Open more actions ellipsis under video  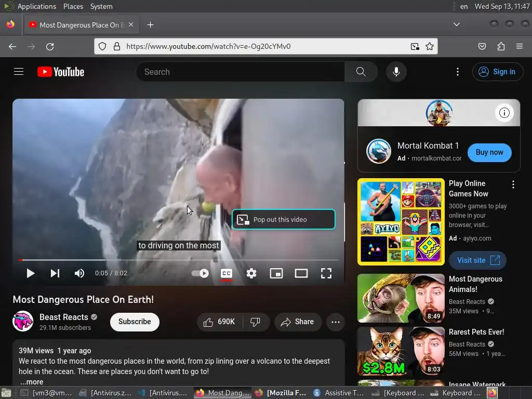point(336,322)
